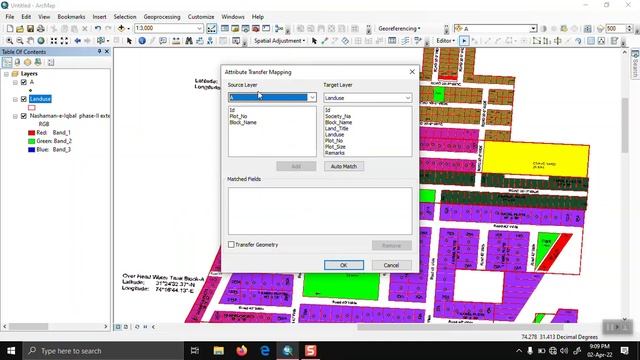640x360 pixels.
Task: Open the Selection menu
Action: (125, 17)
